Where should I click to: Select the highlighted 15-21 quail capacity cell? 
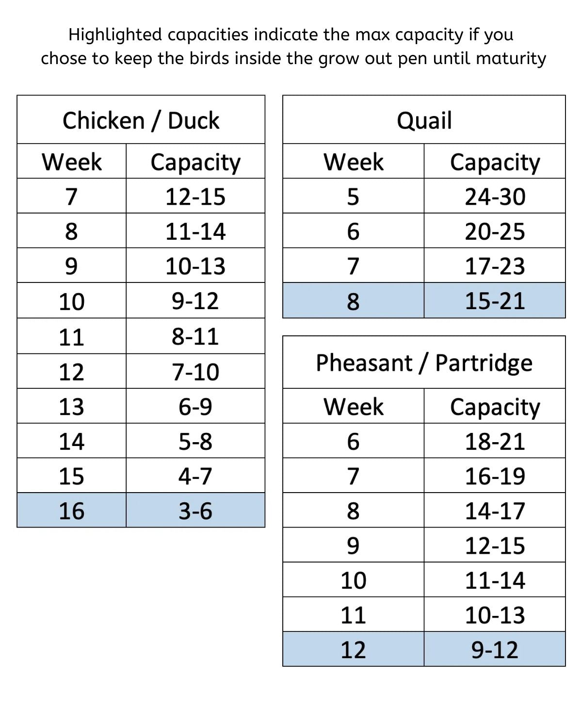click(x=495, y=301)
